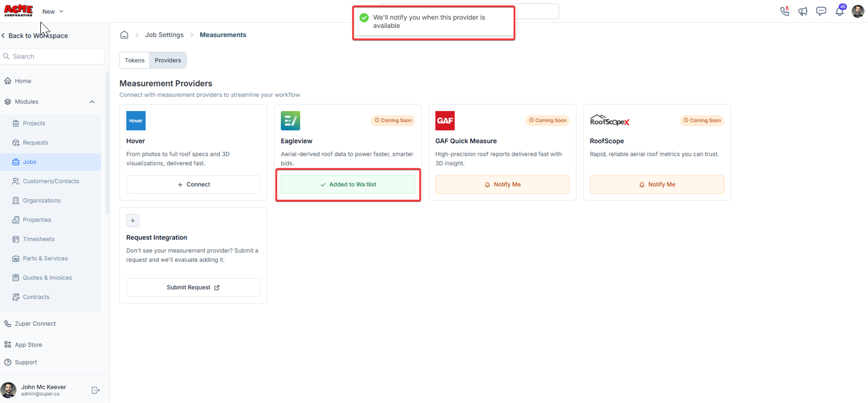Screen dimensions: 868x403
Task: Switch to the Tokens tab
Action: click(x=135, y=60)
